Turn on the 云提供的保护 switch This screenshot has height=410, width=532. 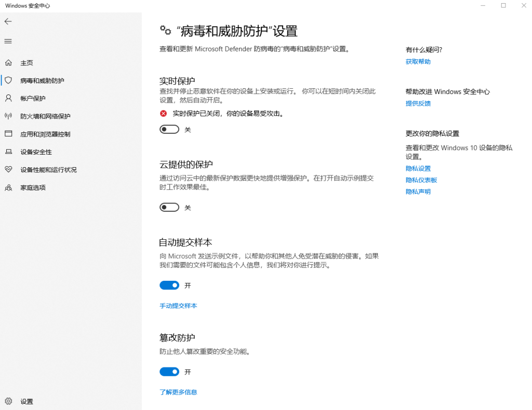[169, 207]
